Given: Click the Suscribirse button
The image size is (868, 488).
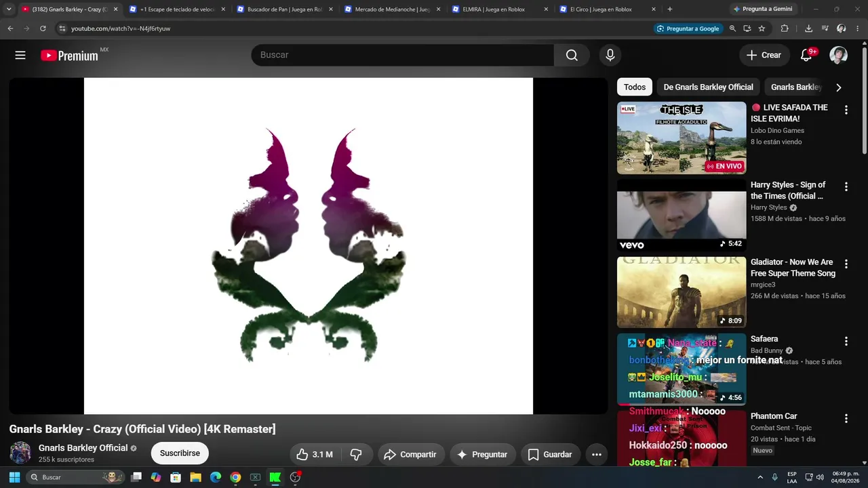Looking at the screenshot, I should pos(180,453).
